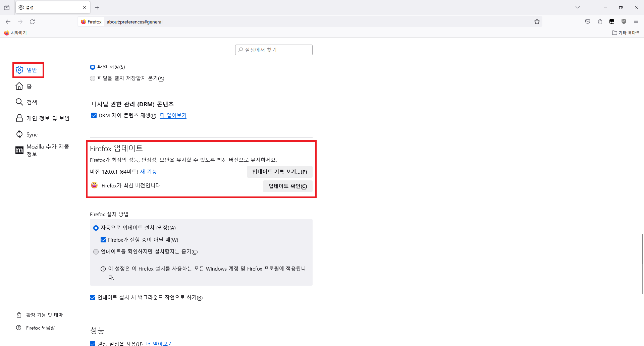644x346 pixels.
Task: Open the extensions puzzle icon in toolbar
Action: (x=600, y=22)
